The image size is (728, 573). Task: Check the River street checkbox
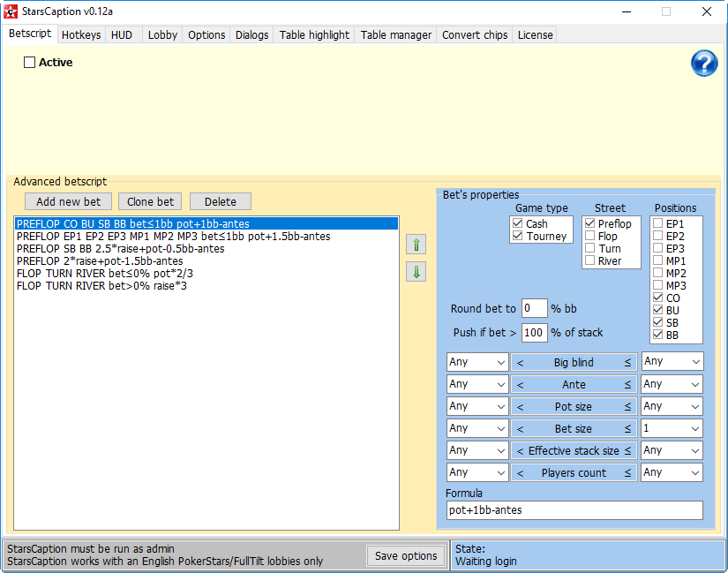pos(589,260)
